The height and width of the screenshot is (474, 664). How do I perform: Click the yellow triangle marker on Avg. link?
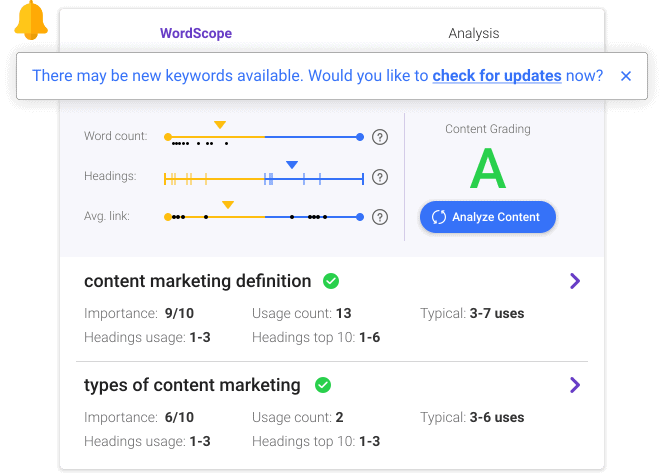(228, 205)
